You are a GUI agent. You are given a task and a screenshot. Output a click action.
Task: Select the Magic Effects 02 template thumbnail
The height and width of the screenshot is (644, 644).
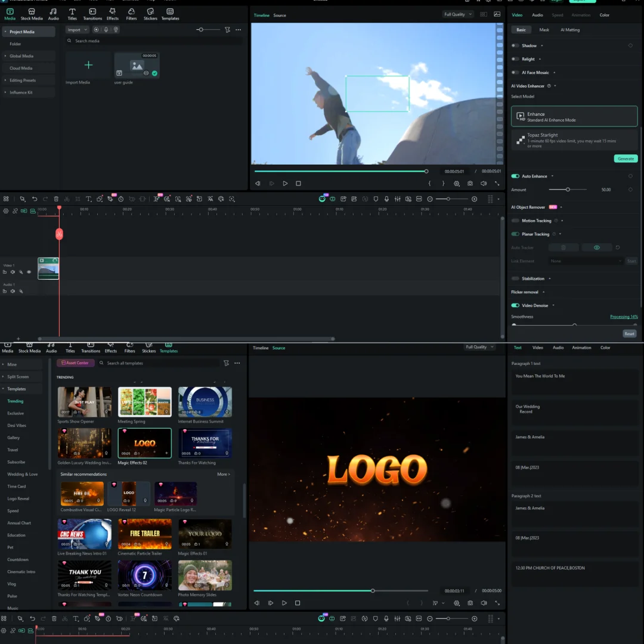(144, 443)
